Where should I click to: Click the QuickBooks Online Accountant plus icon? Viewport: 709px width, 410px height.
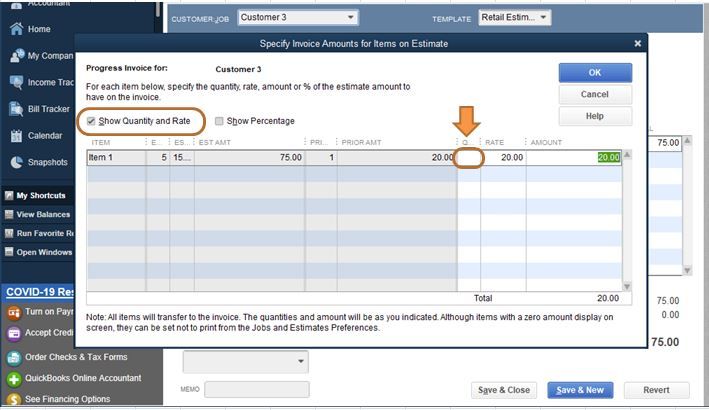[x=14, y=379]
